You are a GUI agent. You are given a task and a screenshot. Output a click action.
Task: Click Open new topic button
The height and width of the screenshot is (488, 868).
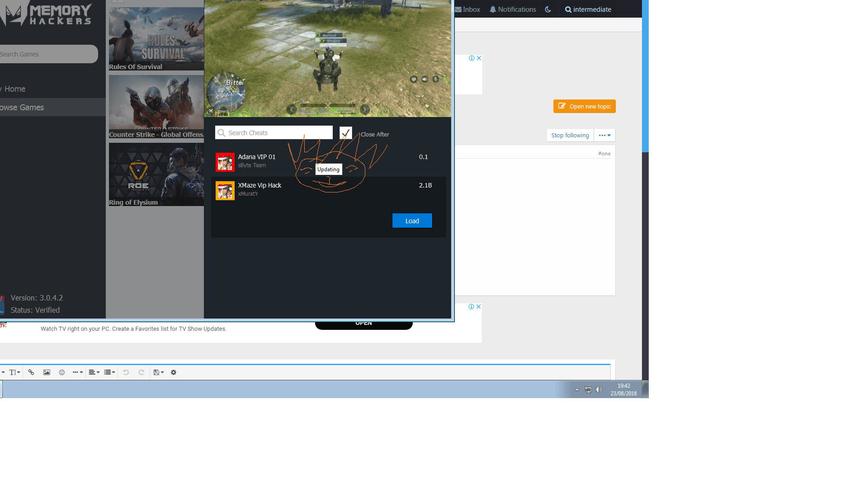[x=585, y=106]
